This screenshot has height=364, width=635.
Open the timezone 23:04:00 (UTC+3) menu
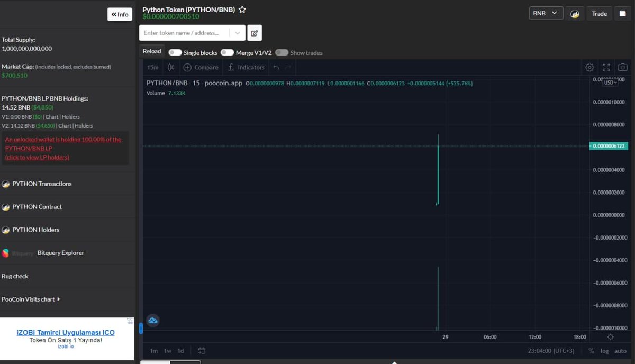point(551,351)
